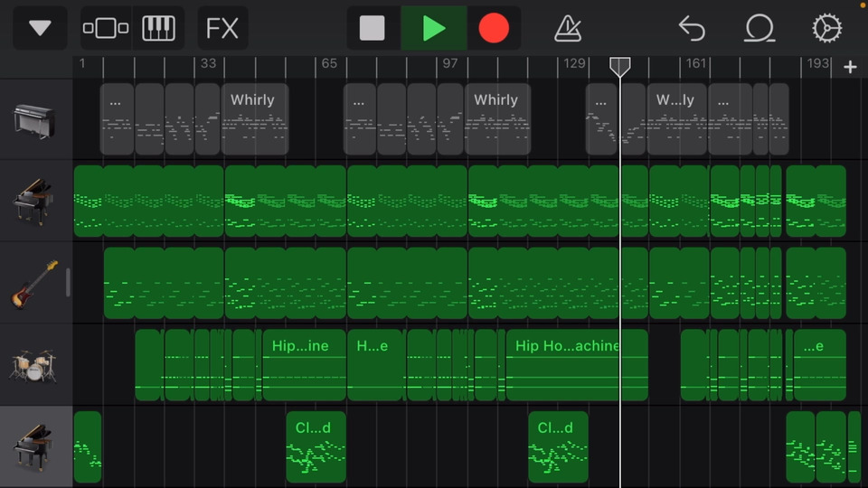This screenshot has height=488, width=868.
Task: Start playback with the green Play button
Action: point(433,28)
